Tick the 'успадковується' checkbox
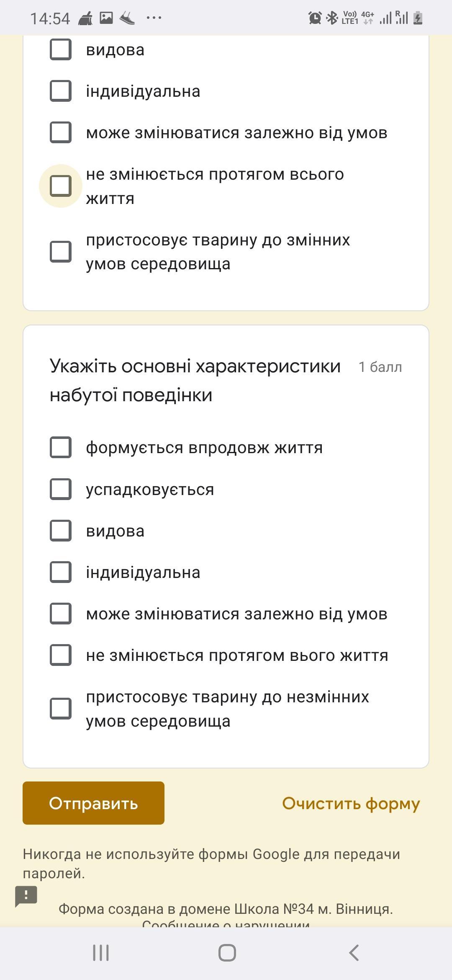452x980 pixels. 61,489
